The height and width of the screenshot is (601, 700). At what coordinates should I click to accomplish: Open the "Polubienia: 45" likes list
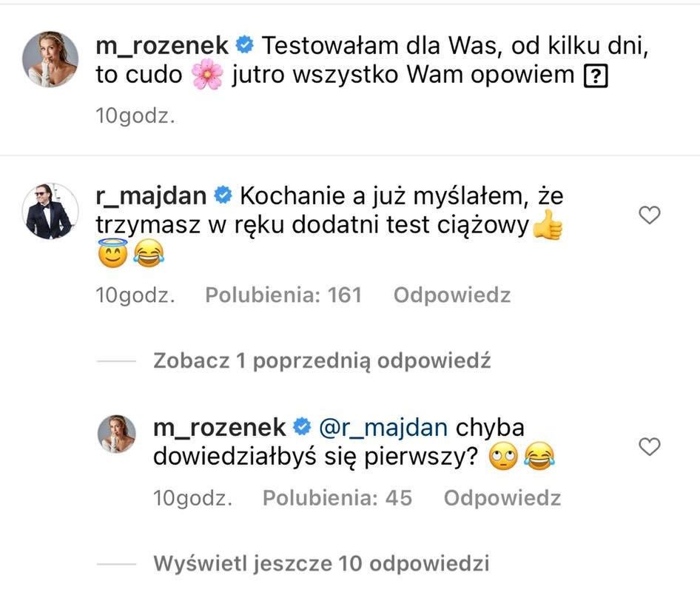[337, 498]
